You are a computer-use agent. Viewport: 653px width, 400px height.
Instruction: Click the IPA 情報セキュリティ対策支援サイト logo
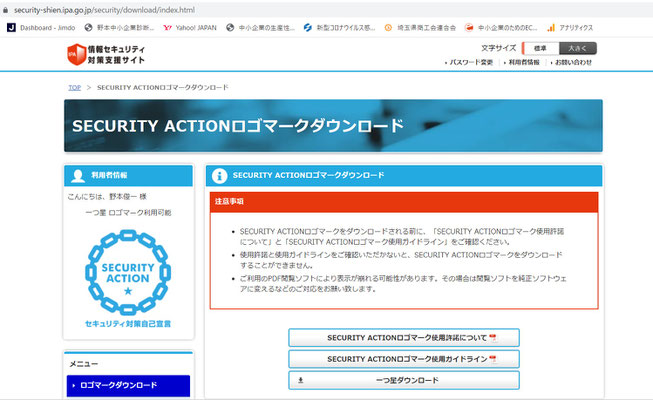(x=106, y=55)
